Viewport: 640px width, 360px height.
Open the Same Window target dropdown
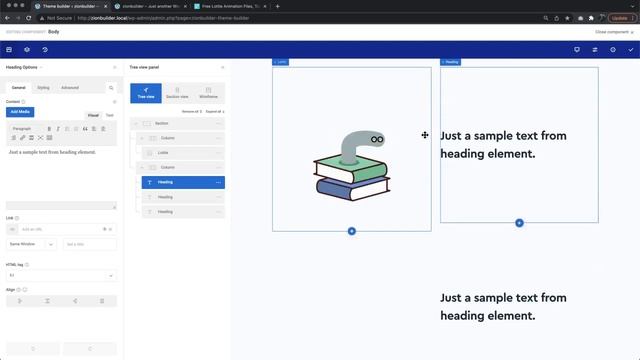[x=31, y=244]
